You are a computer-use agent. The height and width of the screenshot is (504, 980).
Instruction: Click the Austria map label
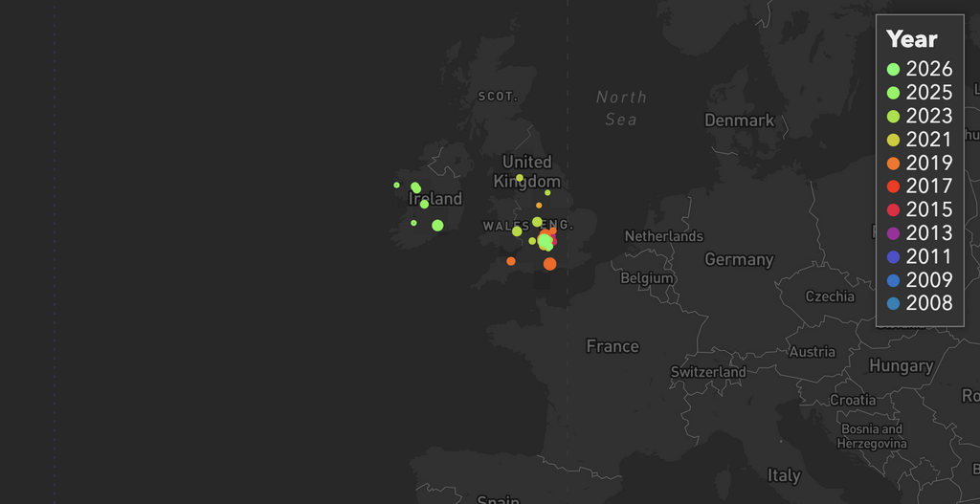point(812,352)
